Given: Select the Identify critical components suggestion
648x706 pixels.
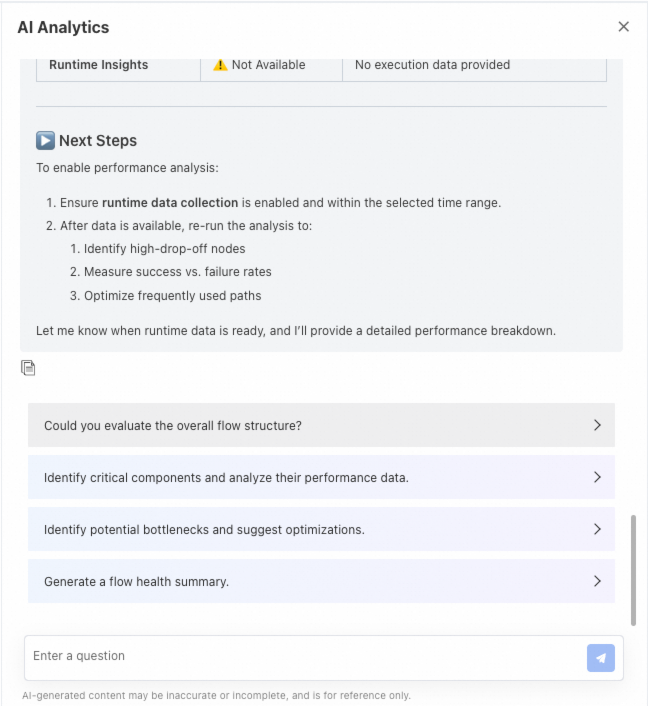Looking at the screenshot, I should [x=226, y=477].
